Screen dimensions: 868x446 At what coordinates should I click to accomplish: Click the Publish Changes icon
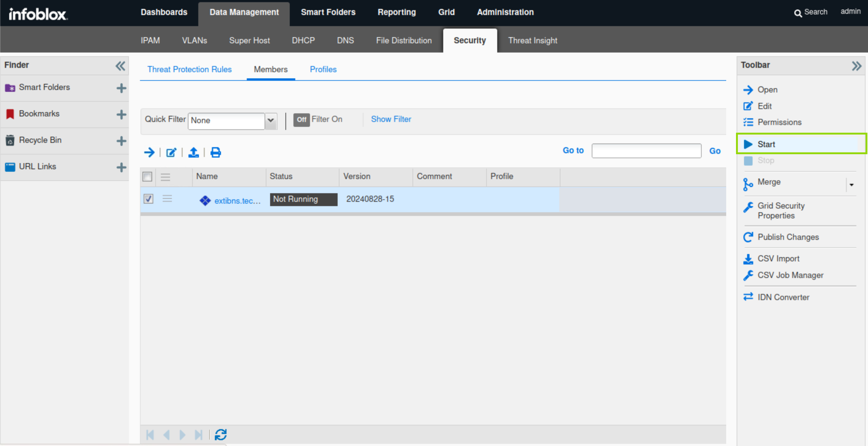coord(748,237)
